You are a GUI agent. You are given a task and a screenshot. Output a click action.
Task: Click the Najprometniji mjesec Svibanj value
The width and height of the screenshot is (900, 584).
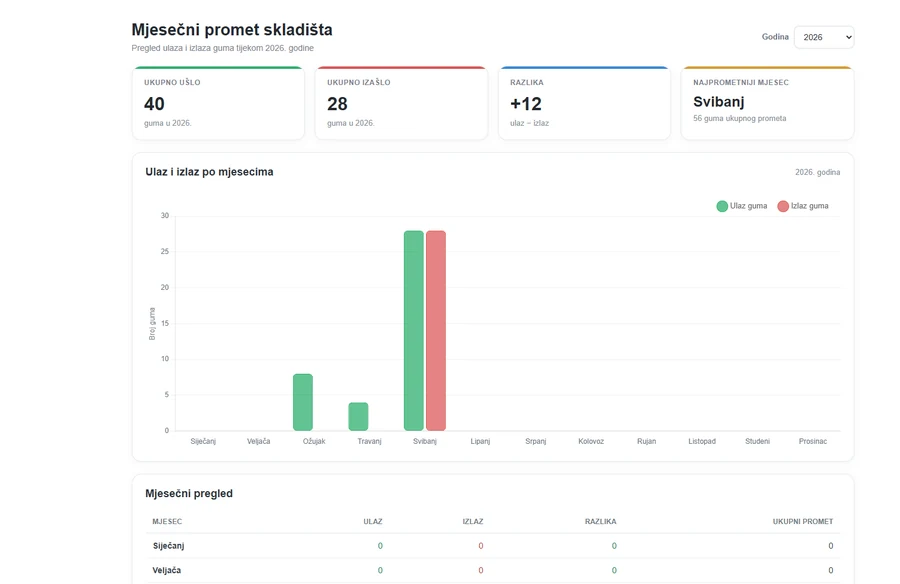(x=719, y=102)
